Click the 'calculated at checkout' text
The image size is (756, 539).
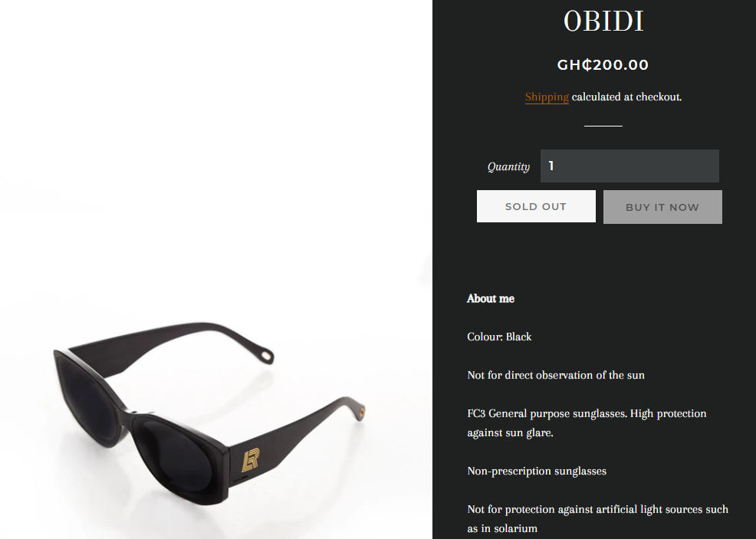tap(626, 97)
